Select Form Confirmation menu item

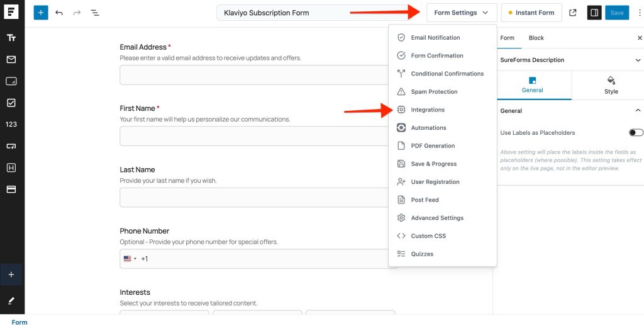point(442,55)
